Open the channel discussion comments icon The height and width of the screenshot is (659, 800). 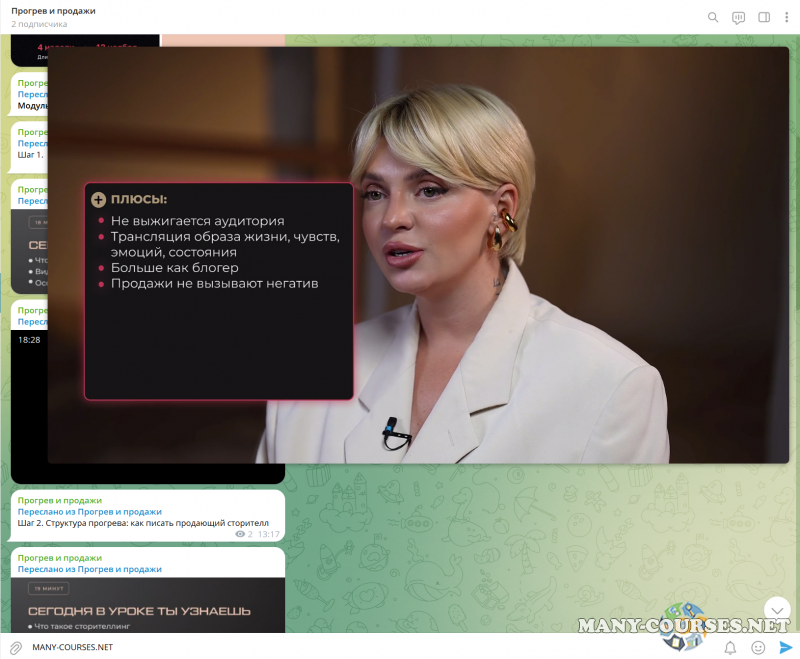click(739, 17)
